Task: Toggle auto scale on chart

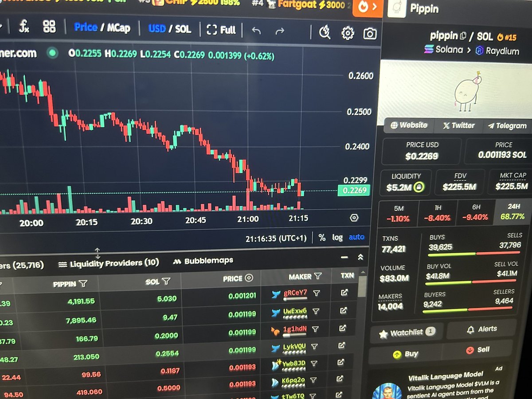Action: [356, 237]
